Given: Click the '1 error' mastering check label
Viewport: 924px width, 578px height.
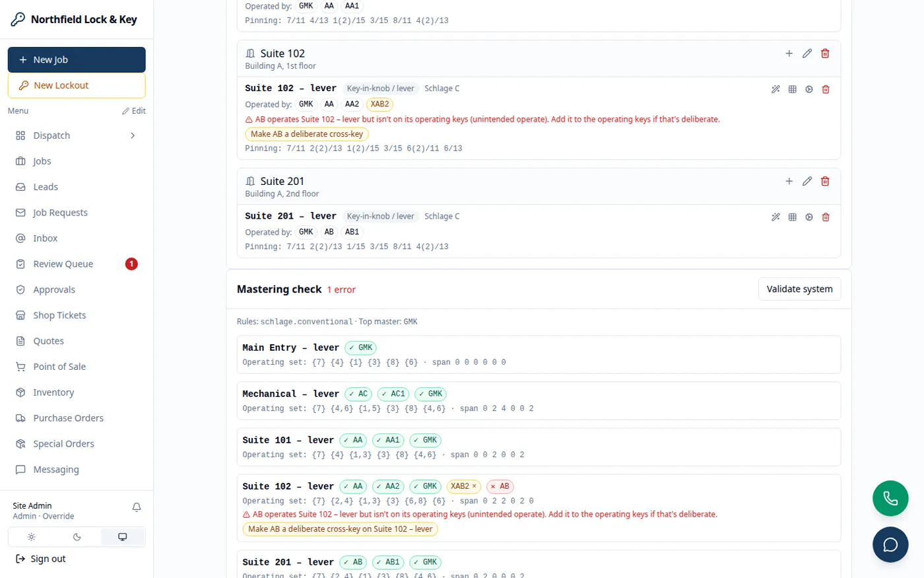Looking at the screenshot, I should 341,290.
